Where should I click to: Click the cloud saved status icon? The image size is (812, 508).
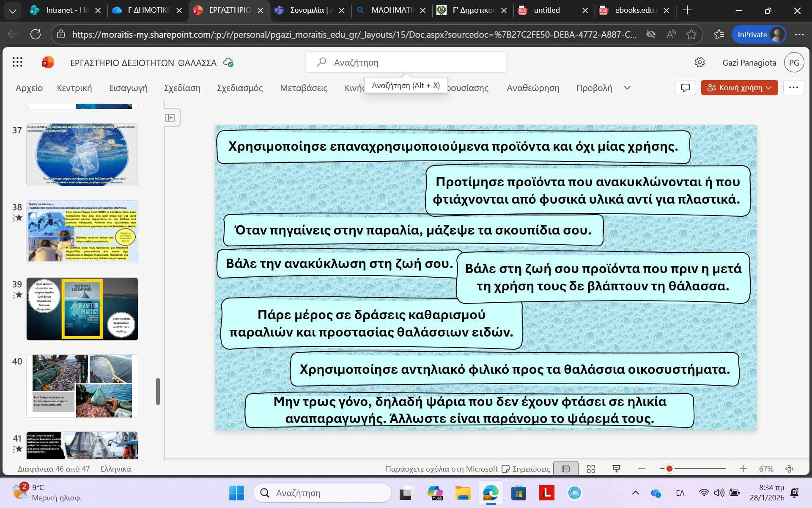click(228, 63)
